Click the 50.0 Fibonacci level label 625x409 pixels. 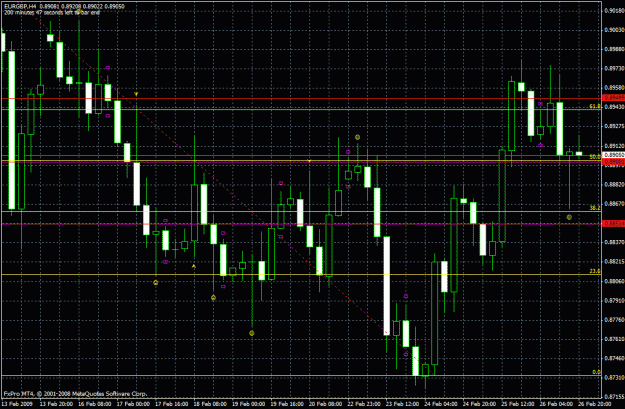[x=595, y=157]
